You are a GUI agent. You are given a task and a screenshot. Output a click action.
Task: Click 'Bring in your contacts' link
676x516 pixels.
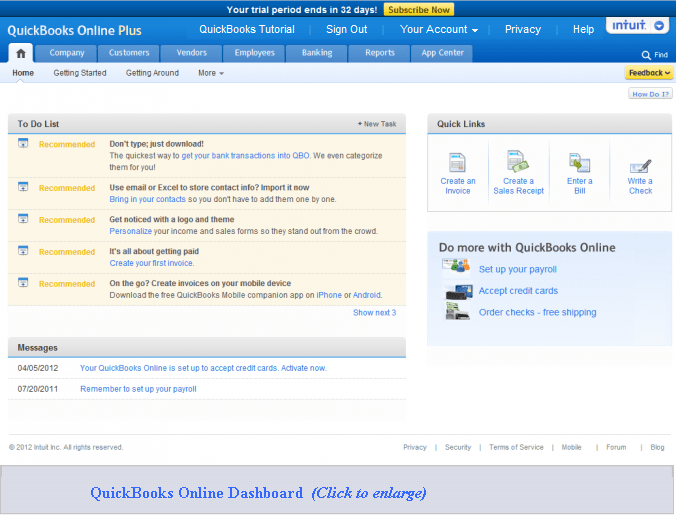(147, 199)
